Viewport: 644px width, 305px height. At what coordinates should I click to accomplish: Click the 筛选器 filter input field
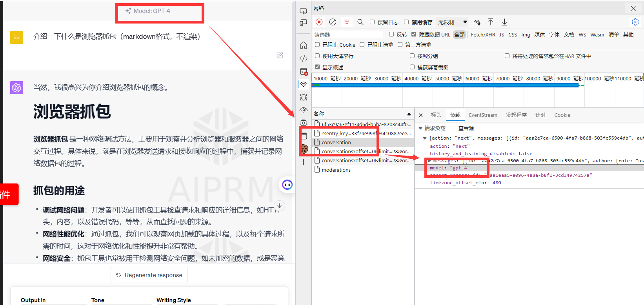(x=348, y=34)
